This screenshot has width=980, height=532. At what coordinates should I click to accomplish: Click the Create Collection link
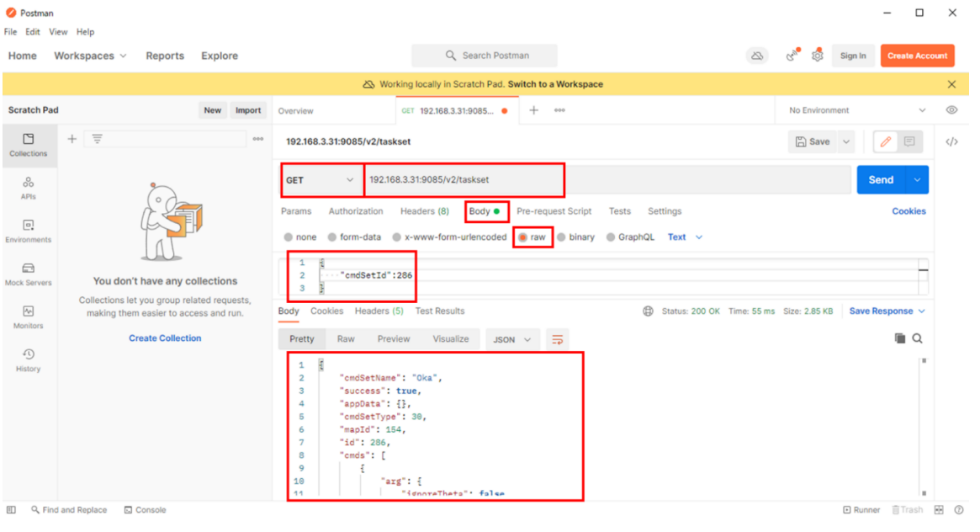click(x=165, y=338)
